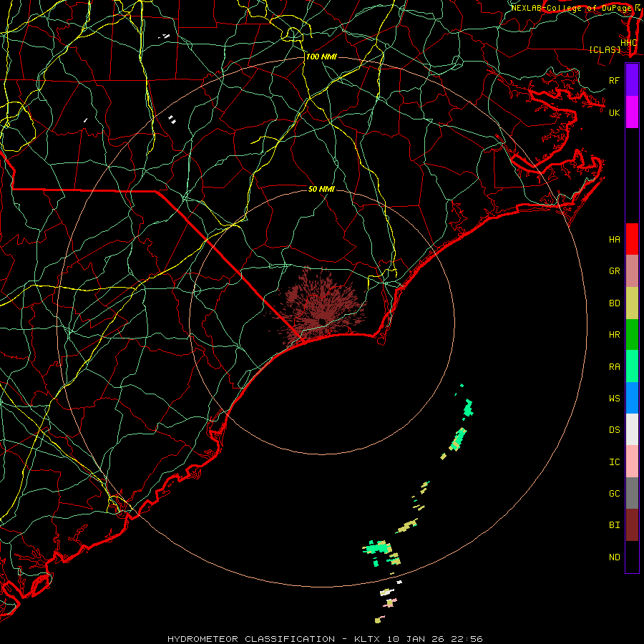Image resolution: width=644 pixels, height=644 pixels.
Task: Click the HYDROMETEOR CLASSIFICATION title text
Action: point(251,639)
